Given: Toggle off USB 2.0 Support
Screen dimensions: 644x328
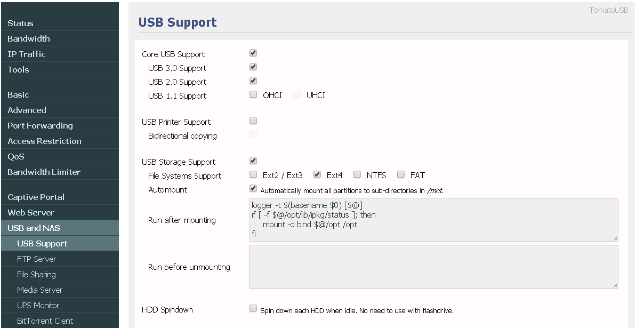Looking at the screenshot, I should [x=253, y=81].
